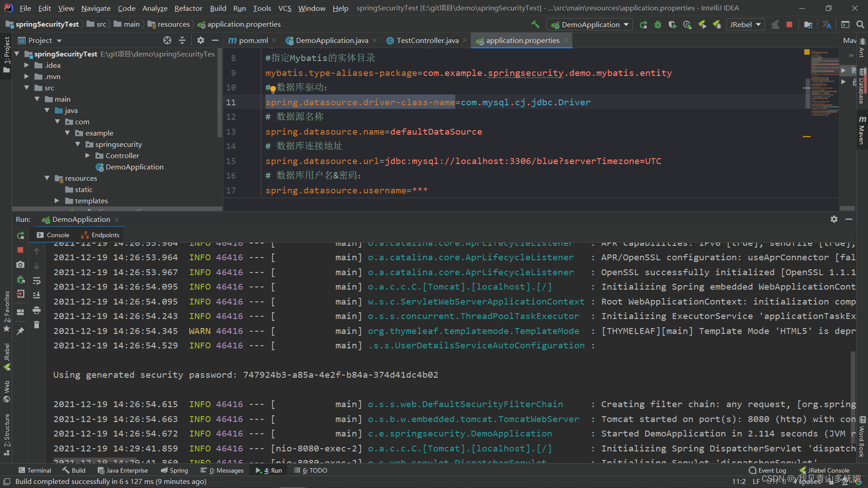Open JRebel Console button
Image resolution: width=868 pixels, height=488 pixels.
824,470
